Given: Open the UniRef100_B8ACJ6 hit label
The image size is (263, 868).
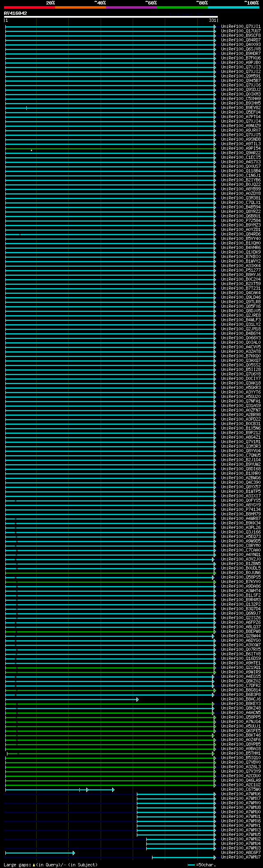Looking at the screenshot, I should 241,699.
